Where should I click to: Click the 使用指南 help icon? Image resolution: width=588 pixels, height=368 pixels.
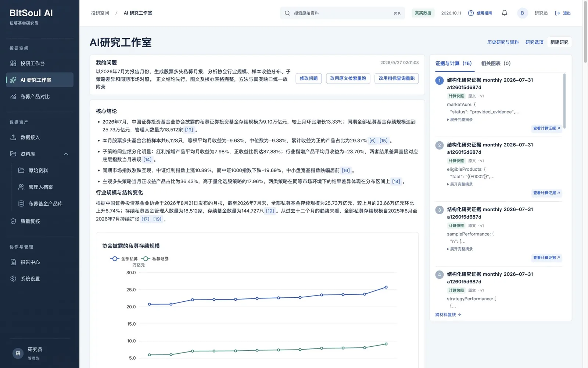point(471,13)
